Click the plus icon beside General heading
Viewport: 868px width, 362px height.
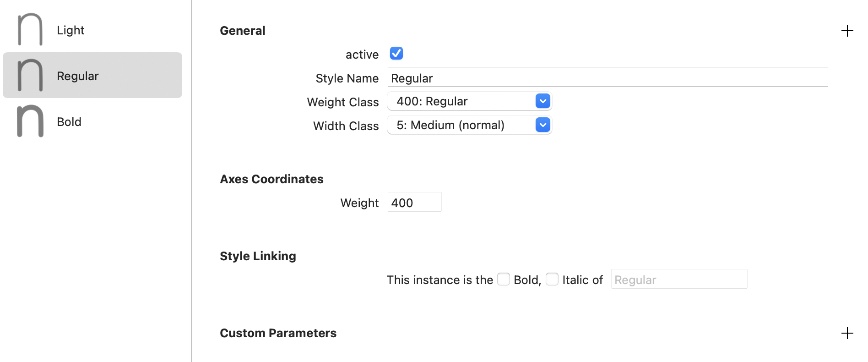point(847,31)
